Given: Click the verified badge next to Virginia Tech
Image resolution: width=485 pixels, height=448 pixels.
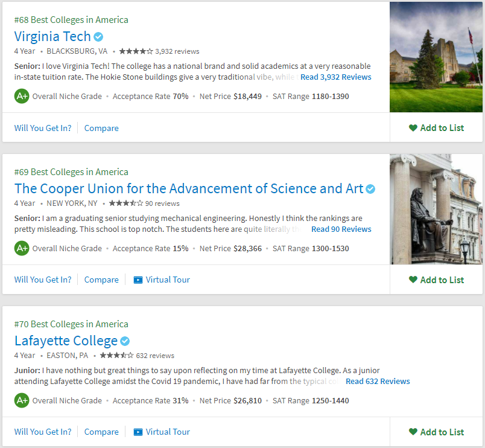Looking at the screenshot, I should (98, 37).
